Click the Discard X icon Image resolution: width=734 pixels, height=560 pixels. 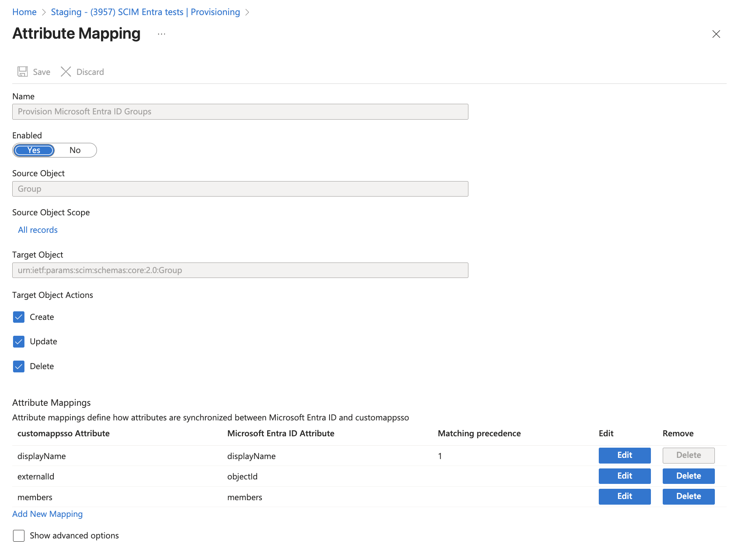point(66,72)
